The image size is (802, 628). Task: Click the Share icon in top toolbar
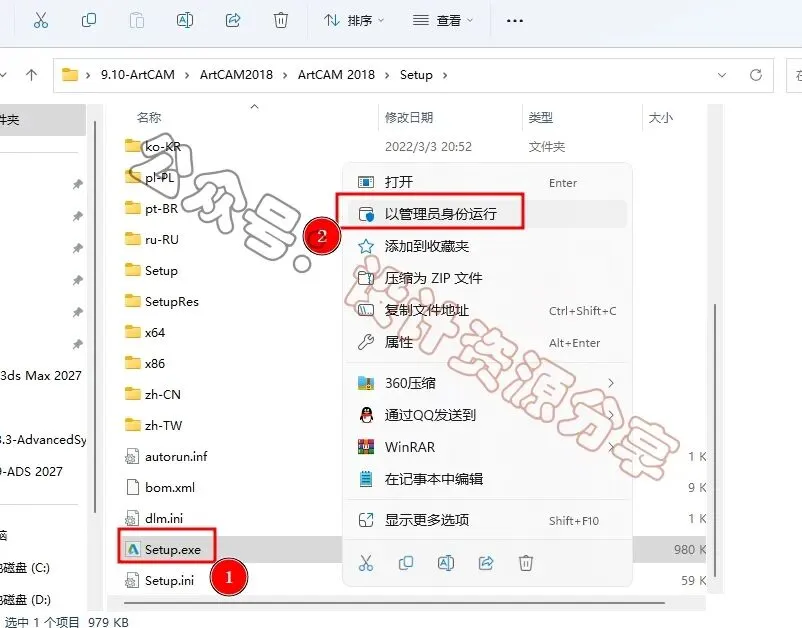click(233, 20)
